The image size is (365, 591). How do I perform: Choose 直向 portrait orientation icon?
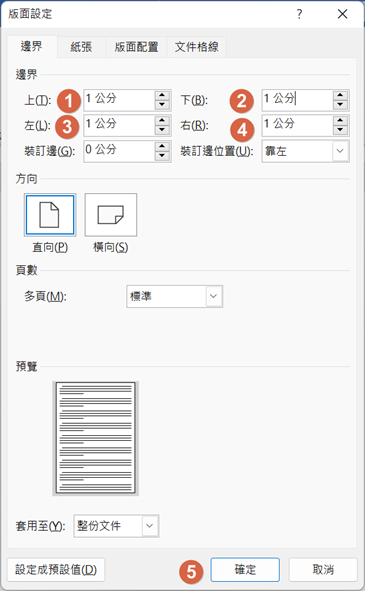tap(50, 215)
